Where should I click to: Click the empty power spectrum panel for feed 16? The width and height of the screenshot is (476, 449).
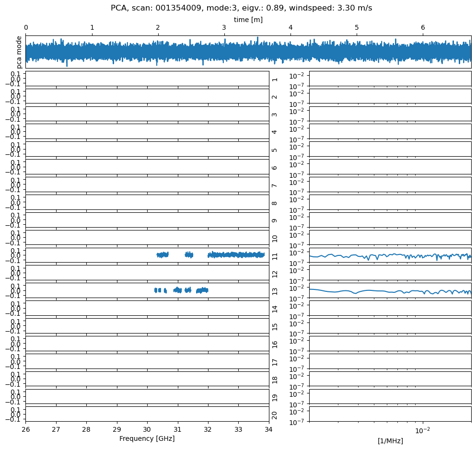pyautogui.click(x=390, y=343)
